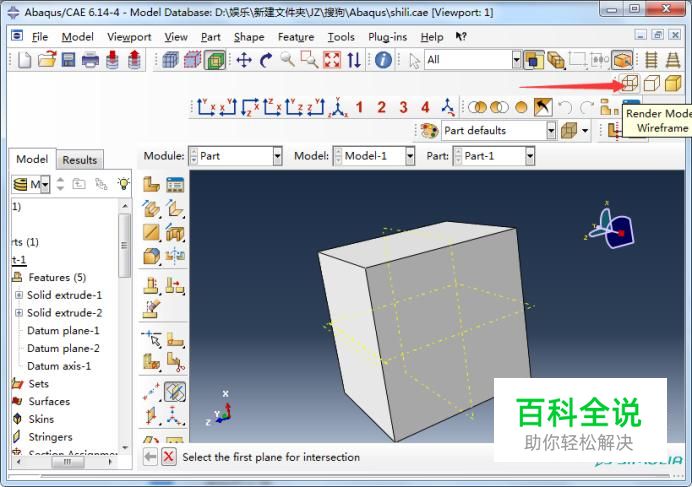The height and width of the screenshot is (487, 692).
Task: Select the Create Solid Extrude tool
Action: coord(151,208)
